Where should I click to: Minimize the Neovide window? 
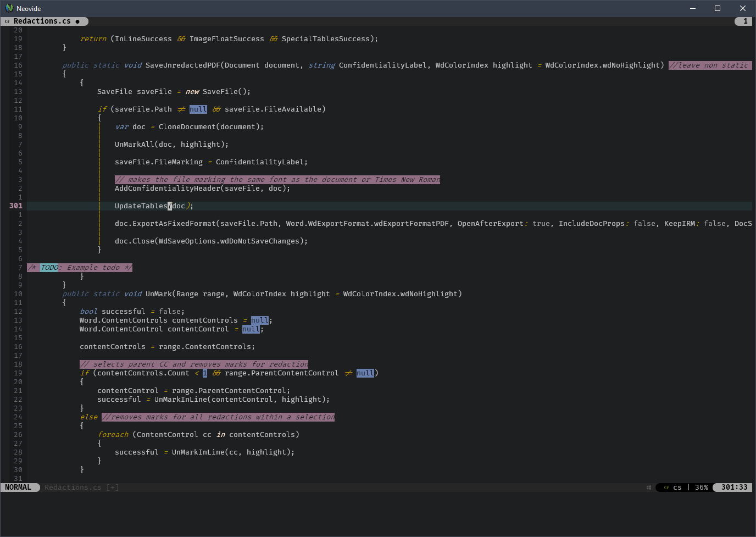[693, 8]
